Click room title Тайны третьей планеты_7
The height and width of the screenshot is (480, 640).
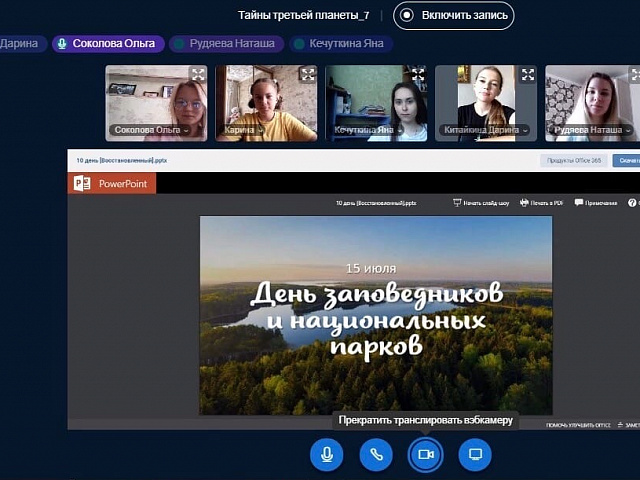click(303, 16)
